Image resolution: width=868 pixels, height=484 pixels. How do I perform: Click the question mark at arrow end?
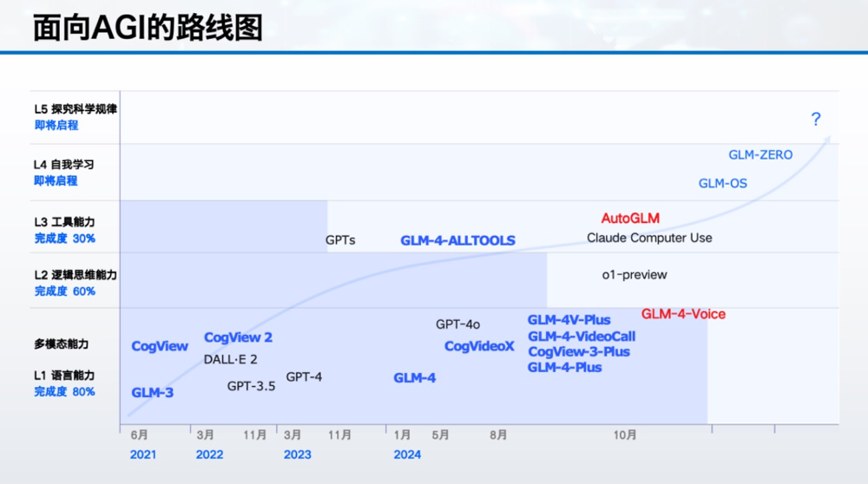click(816, 120)
